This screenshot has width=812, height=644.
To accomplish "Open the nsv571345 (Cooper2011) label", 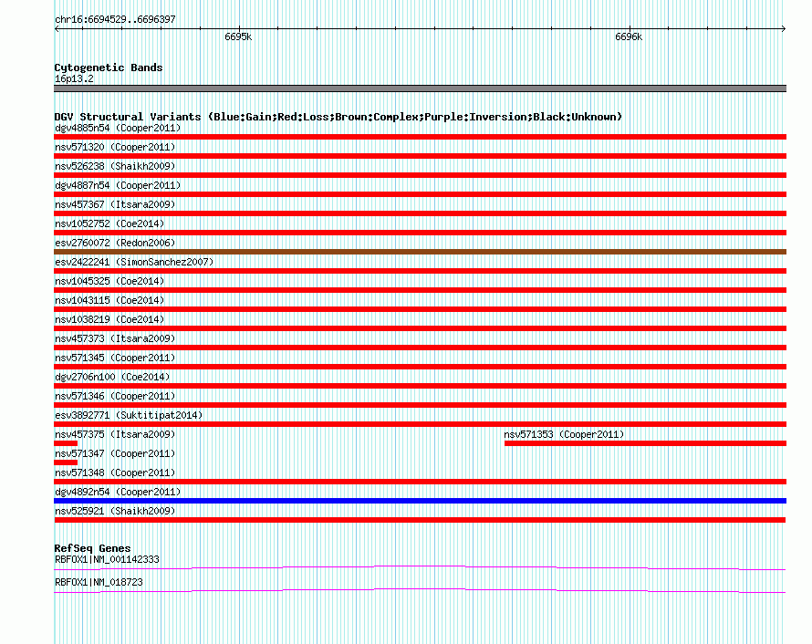I will coord(115,358).
